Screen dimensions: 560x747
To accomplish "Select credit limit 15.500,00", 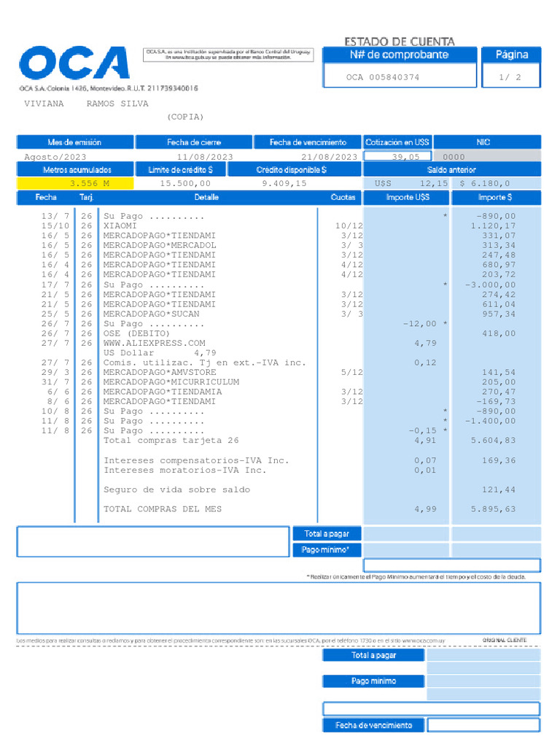I will coord(185,183).
